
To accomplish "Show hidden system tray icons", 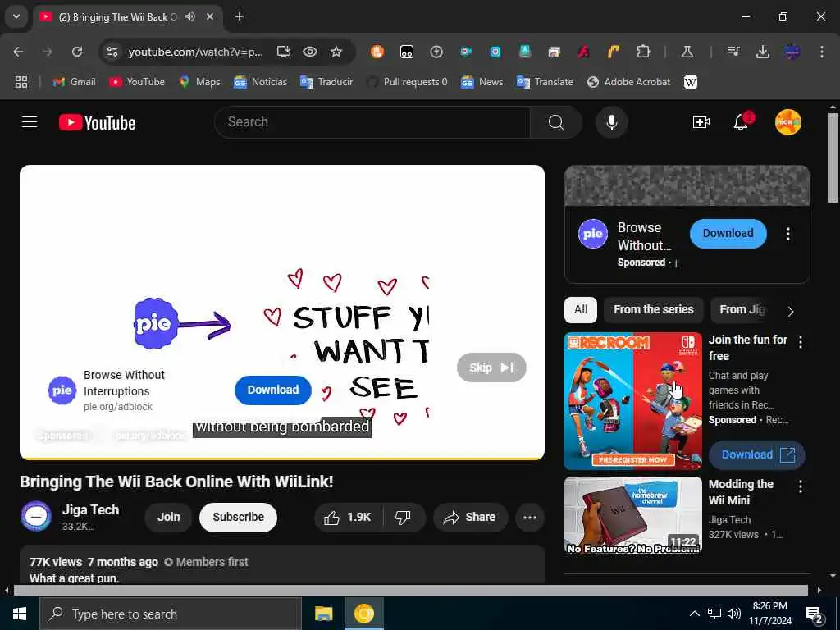I will coord(694,614).
